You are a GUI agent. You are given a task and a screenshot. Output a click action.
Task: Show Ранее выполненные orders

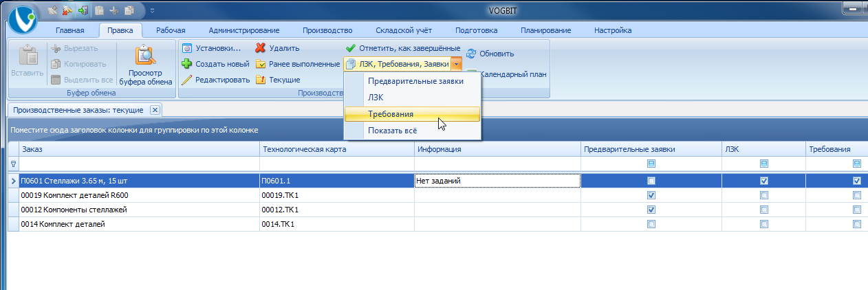click(x=297, y=64)
